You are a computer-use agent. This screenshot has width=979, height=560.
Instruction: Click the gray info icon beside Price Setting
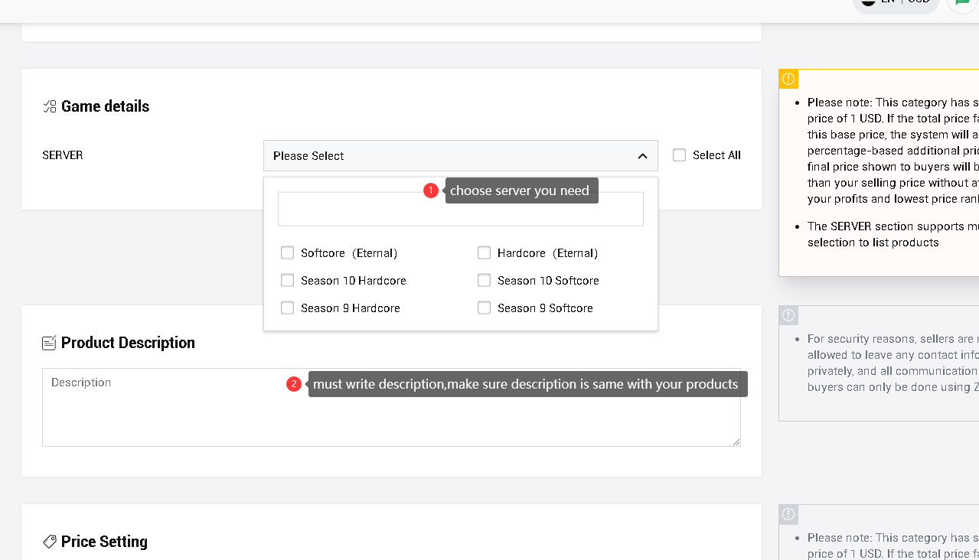788,514
